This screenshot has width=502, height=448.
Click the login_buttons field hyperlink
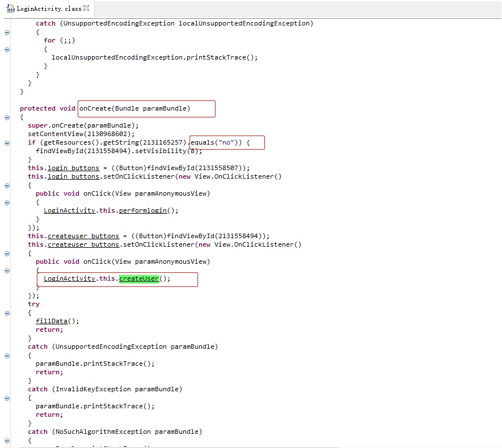(x=73, y=167)
